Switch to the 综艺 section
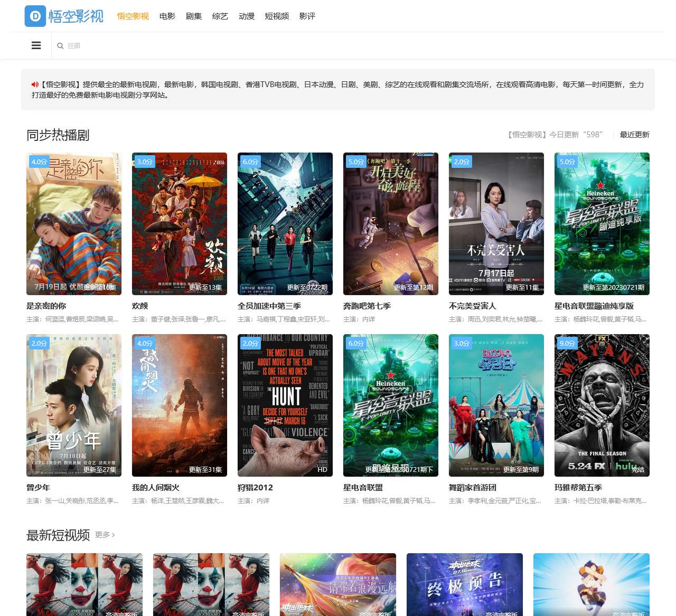The height and width of the screenshot is (616, 676). coord(220,16)
